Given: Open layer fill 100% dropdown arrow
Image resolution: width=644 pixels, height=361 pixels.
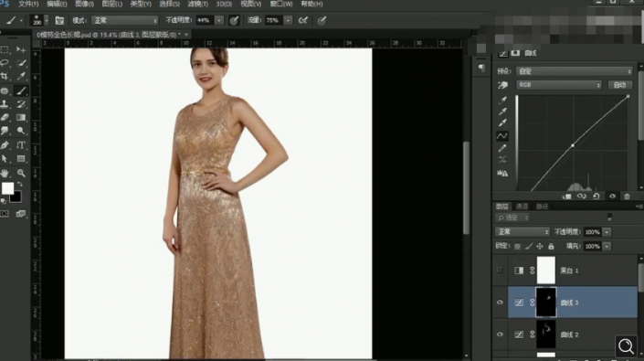Looking at the screenshot, I should pos(607,247).
